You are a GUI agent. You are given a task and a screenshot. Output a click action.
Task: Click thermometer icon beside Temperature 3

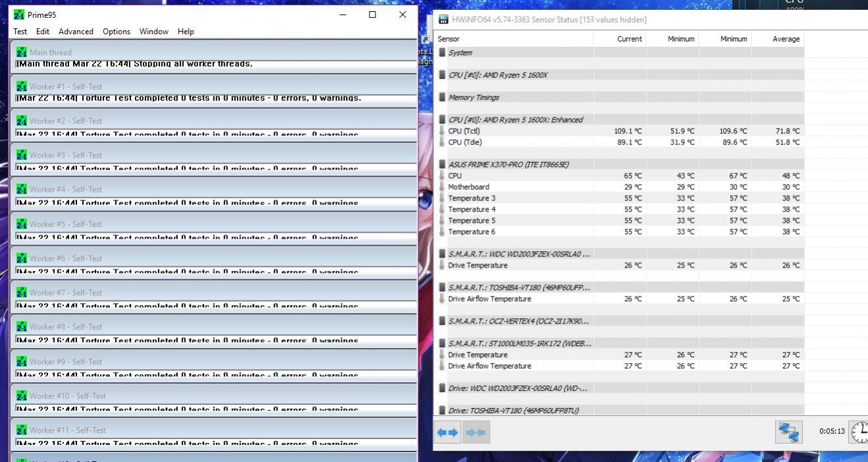coord(442,198)
